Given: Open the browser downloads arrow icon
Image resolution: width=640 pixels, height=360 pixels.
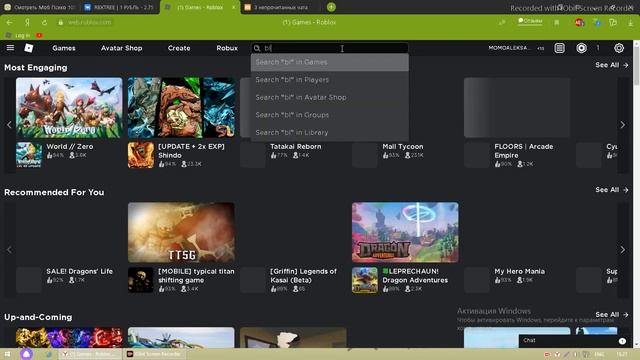Looking at the screenshot, I should pyautogui.click(x=631, y=22).
